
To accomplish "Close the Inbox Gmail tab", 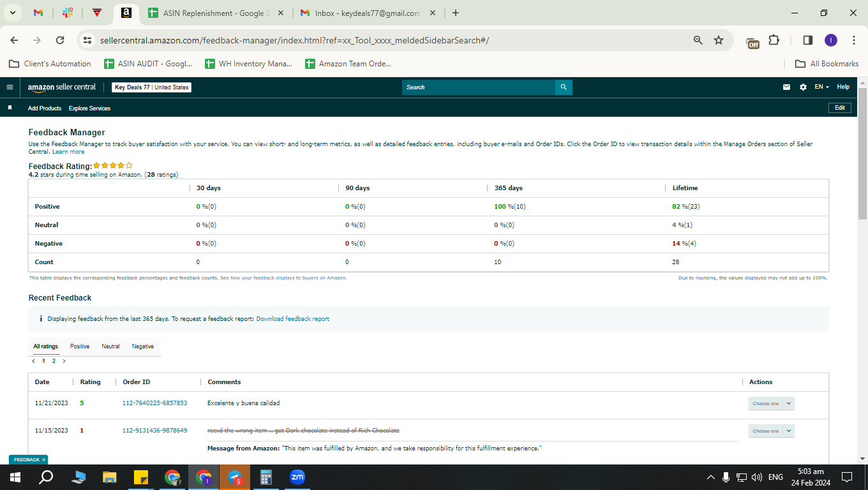I will coord(433,13).
